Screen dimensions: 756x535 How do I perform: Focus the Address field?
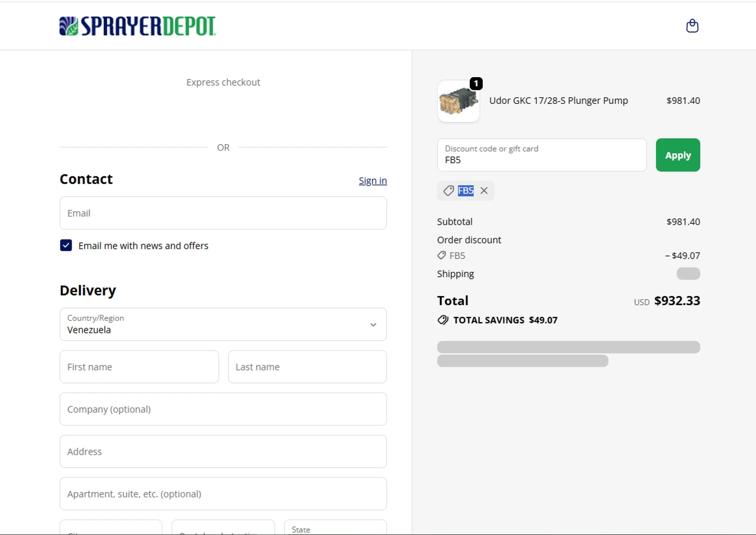(x=223, y=452)
